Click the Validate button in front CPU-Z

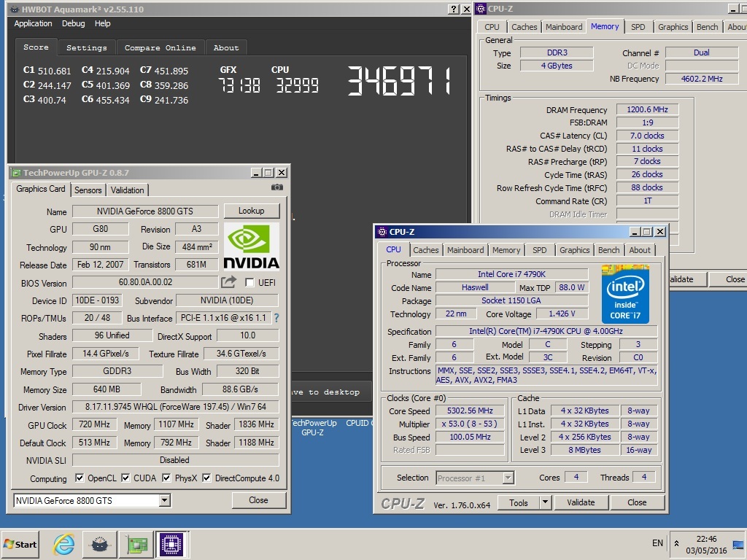pyautogui.click(x=581, y=502)
